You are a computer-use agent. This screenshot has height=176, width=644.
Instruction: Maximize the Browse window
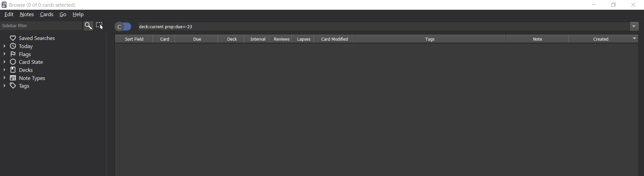click(x=613, y=5)
